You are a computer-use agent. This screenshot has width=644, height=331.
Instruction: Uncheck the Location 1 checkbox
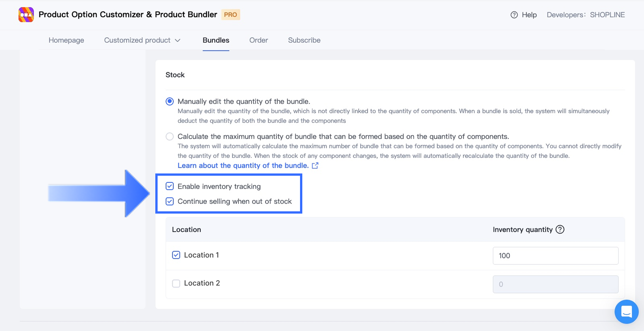pos(176,255)
